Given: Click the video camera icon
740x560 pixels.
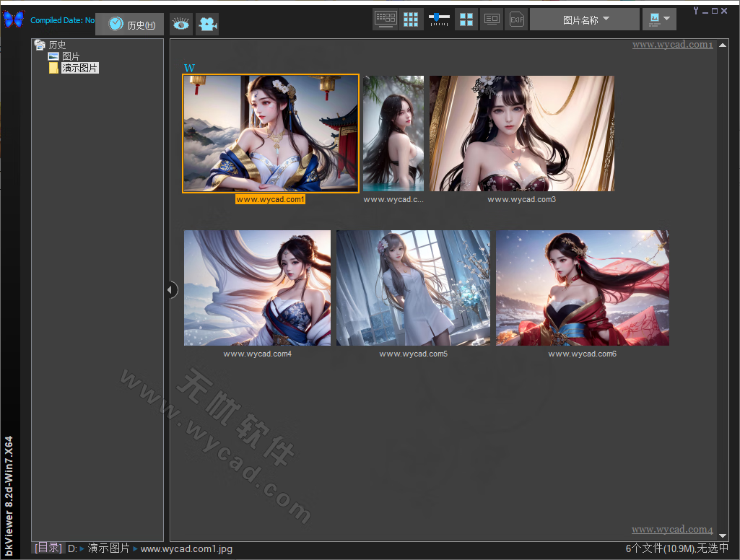Looking at the screenshot, I should click(209, 23).
